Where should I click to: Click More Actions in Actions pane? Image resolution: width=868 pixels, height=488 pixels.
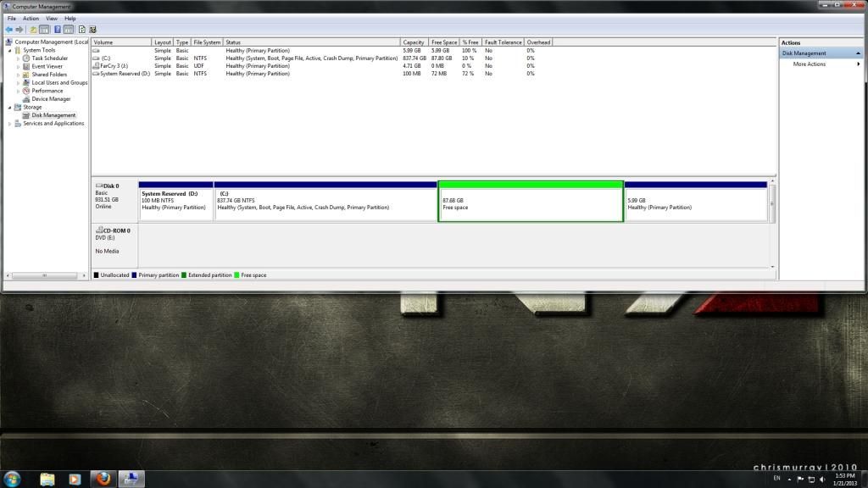click(810, 64)
